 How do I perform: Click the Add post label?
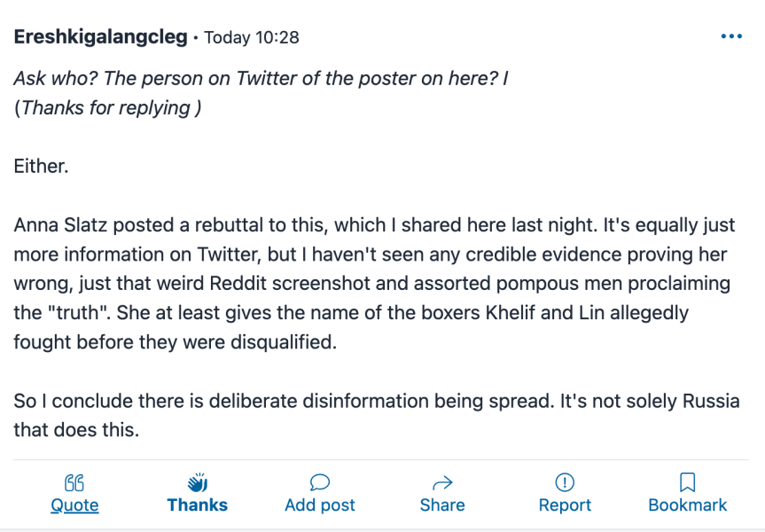[320, 505]
